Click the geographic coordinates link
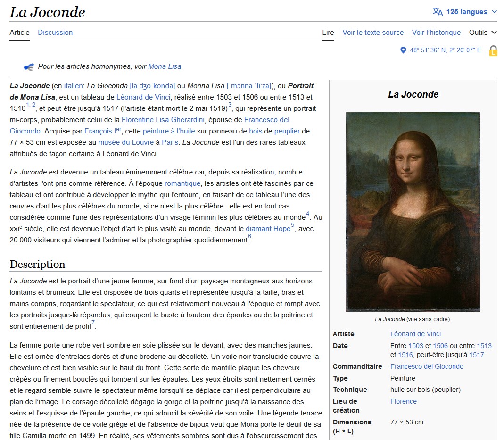 click(x=445, y=50)
